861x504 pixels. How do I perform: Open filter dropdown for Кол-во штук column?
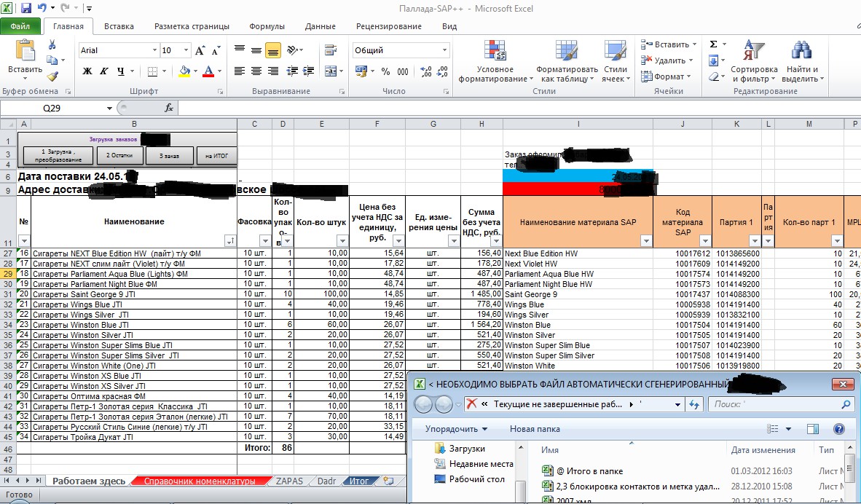click(x=342, y=241)
